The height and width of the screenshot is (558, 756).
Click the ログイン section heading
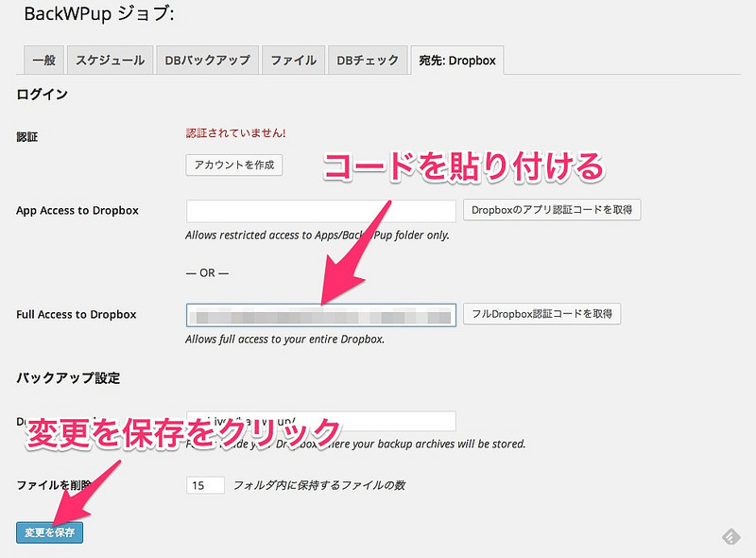42,95
